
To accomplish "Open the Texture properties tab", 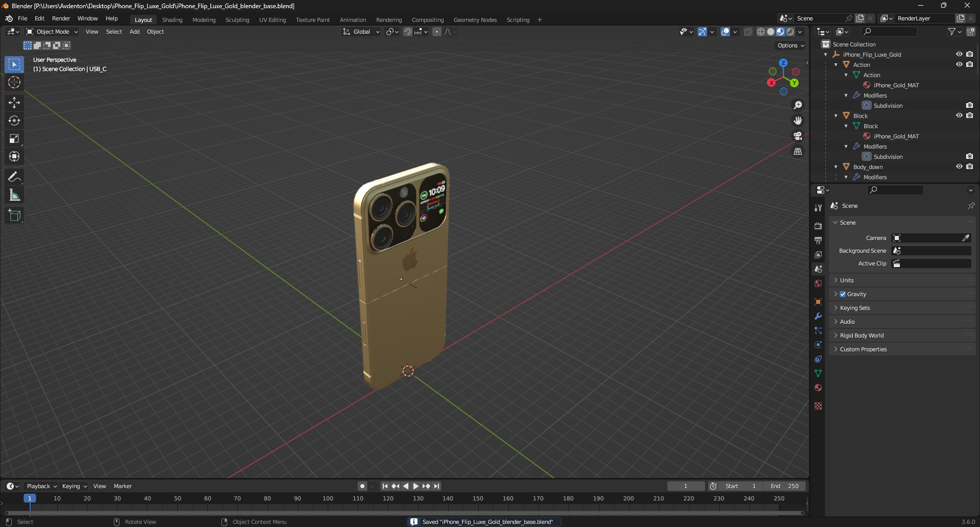I will 818,406.
